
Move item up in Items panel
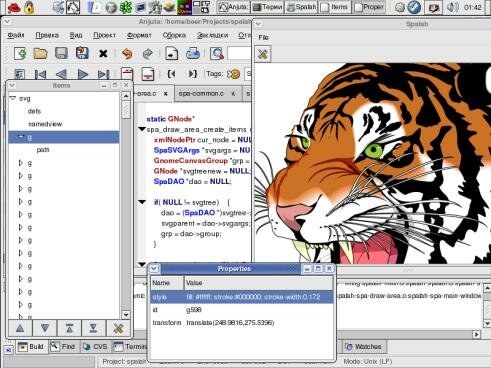[20, 328]
